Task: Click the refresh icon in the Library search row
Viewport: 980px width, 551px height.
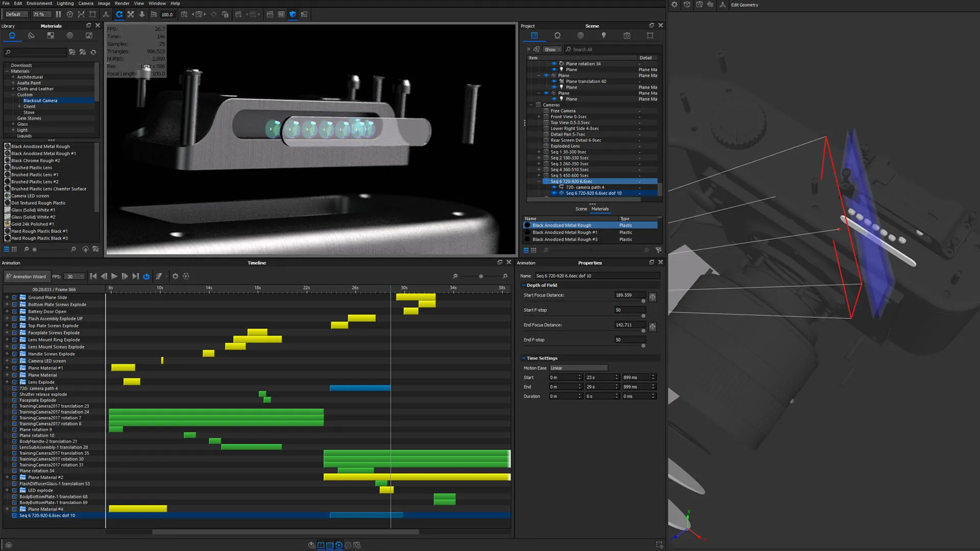Action: coord(93,52)
